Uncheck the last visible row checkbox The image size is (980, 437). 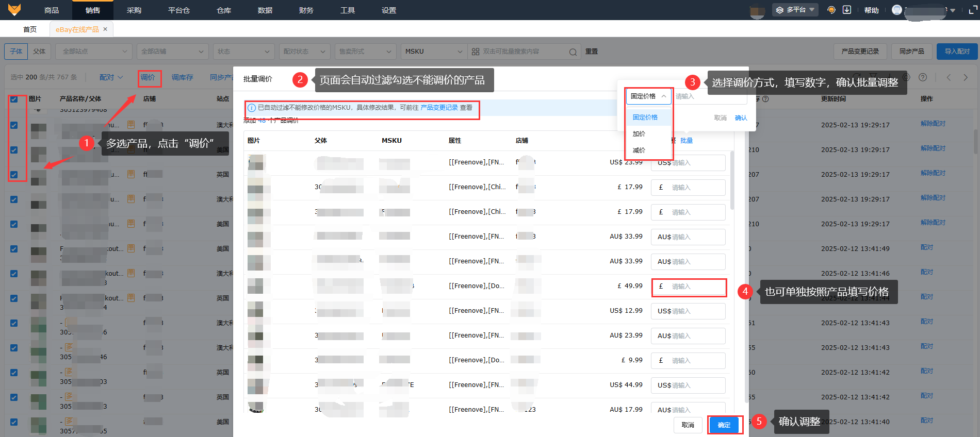pyautogui.click(x=14, y=422)
